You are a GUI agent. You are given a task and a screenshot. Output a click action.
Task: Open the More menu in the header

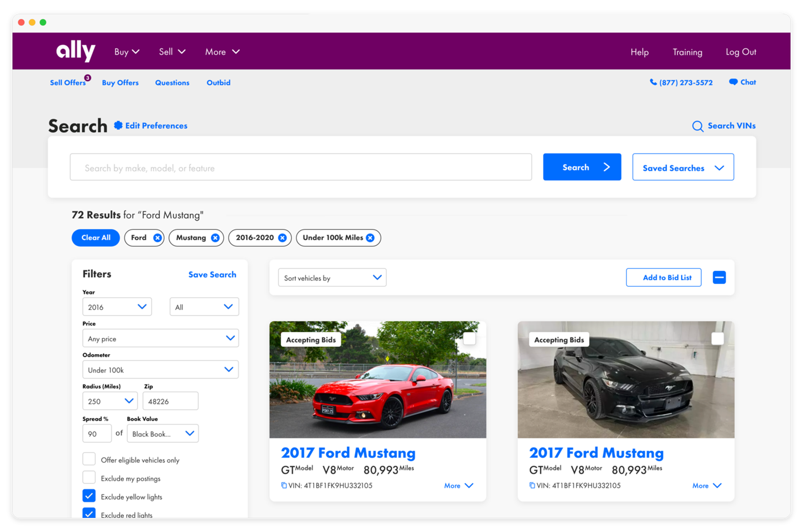coord(222,52)
